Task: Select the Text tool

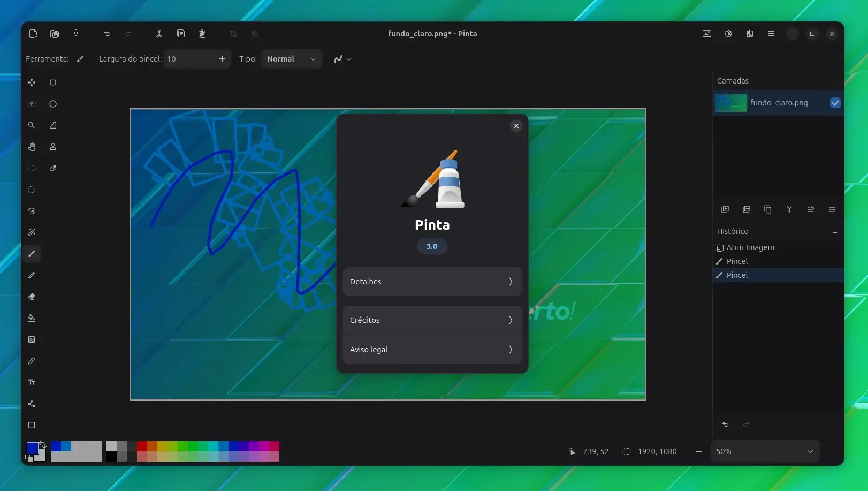Action: click(32, 382)
